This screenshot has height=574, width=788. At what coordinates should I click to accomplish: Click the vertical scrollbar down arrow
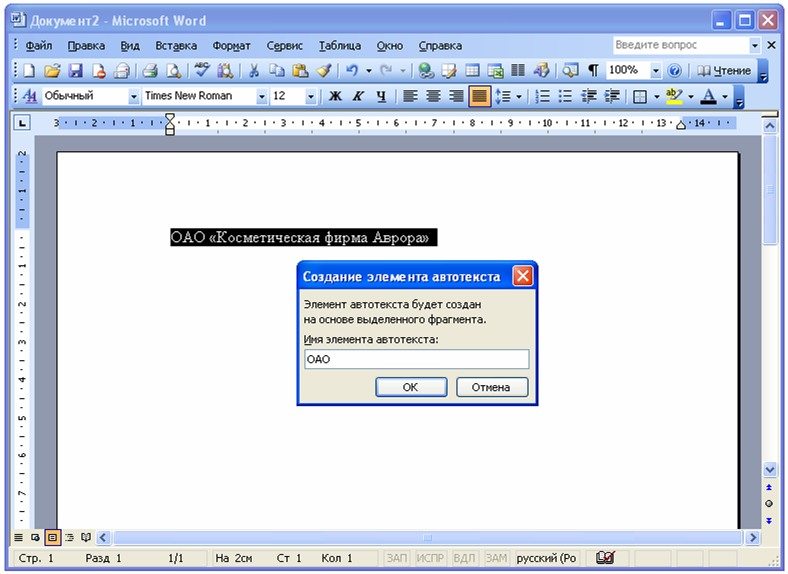(x=769, y=469)
